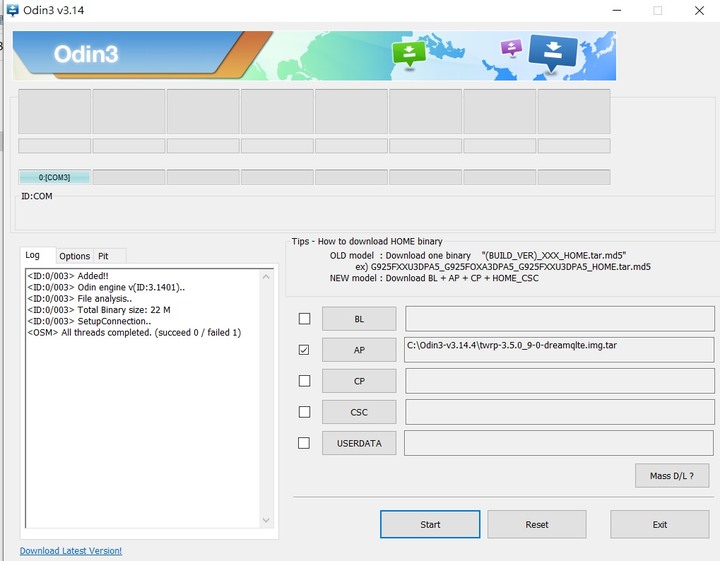Screen dimensions: 720x561
Task: Click the purple download icon in banner
Action: (512, 47)
